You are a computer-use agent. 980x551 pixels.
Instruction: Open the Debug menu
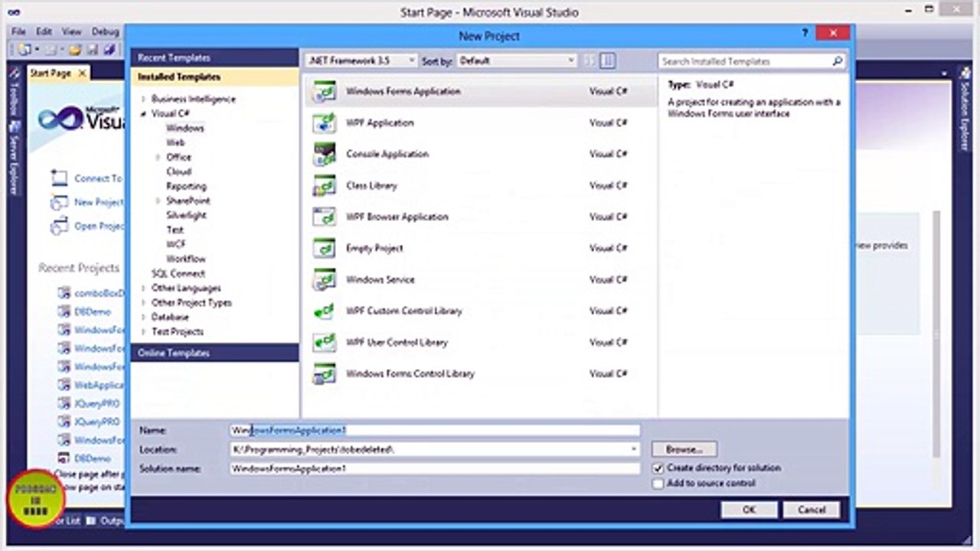point(105,31)
